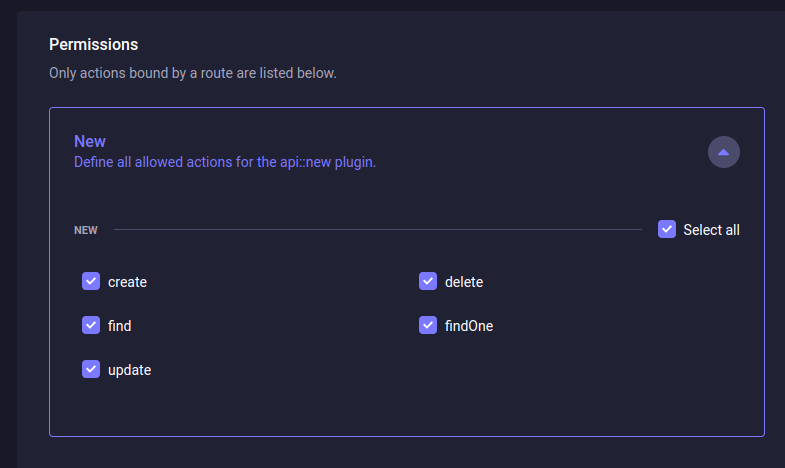Uncheck the update permission checkbox

coord(91,370)
